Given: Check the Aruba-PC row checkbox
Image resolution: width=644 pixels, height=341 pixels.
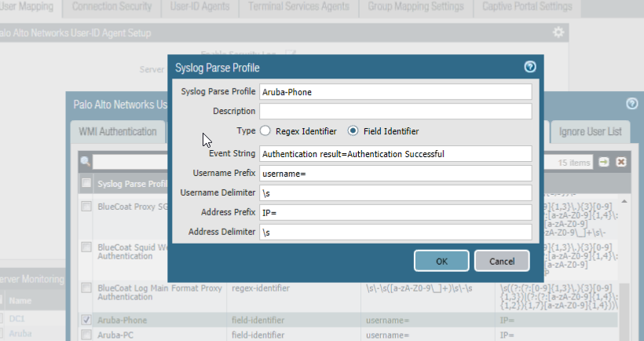Looking at the screenshot, I should point(86,335).
